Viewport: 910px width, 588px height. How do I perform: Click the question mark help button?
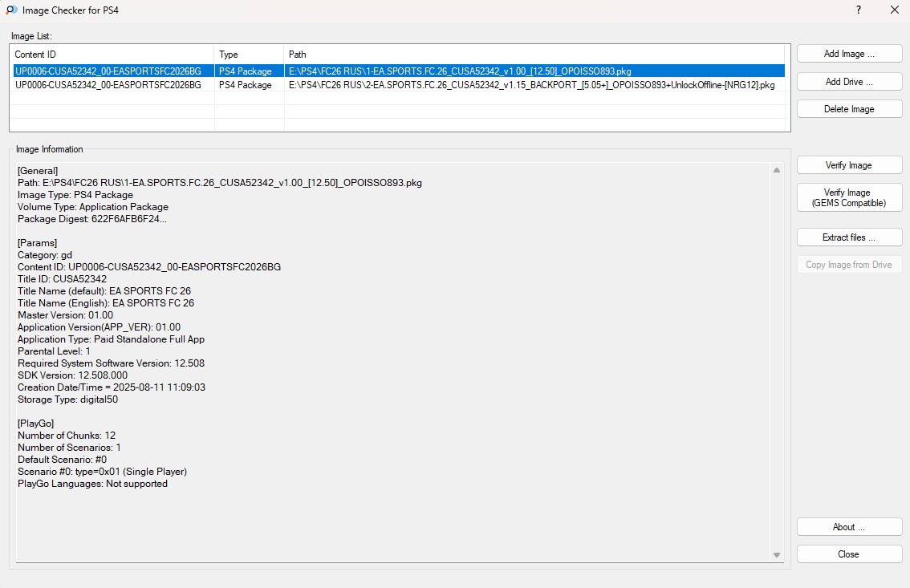click(x=859, y=10)
